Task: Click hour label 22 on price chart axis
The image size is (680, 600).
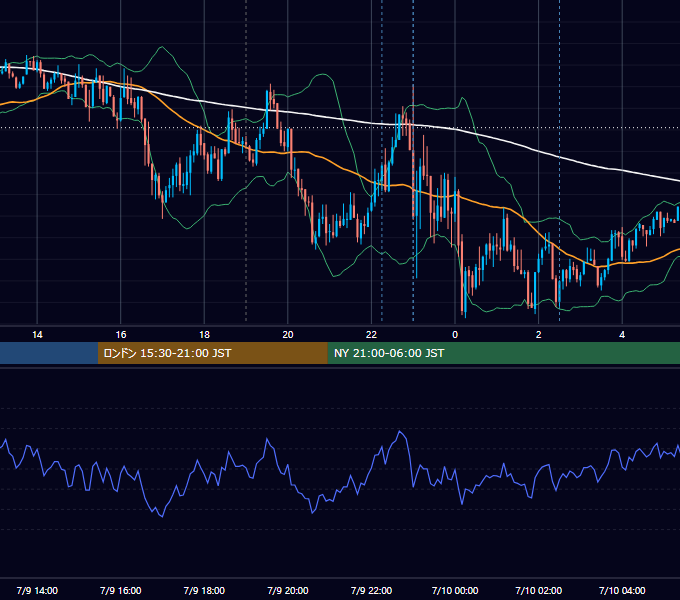Action: click(371, 335)
